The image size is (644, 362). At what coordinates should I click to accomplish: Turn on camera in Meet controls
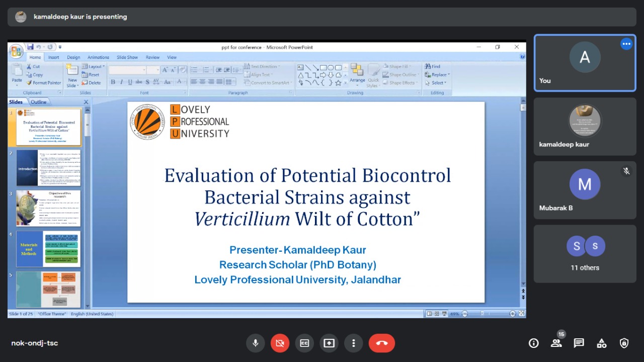pos(280,343)
